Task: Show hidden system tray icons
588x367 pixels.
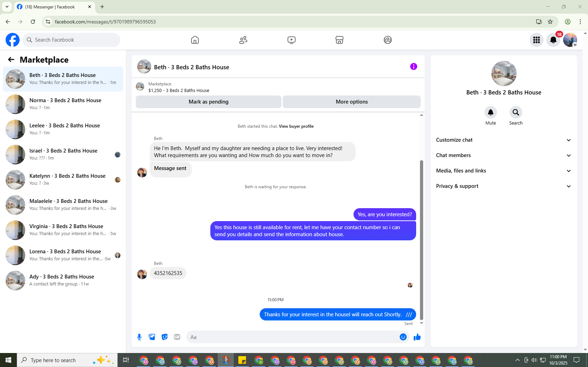Action: click(517, 360)
